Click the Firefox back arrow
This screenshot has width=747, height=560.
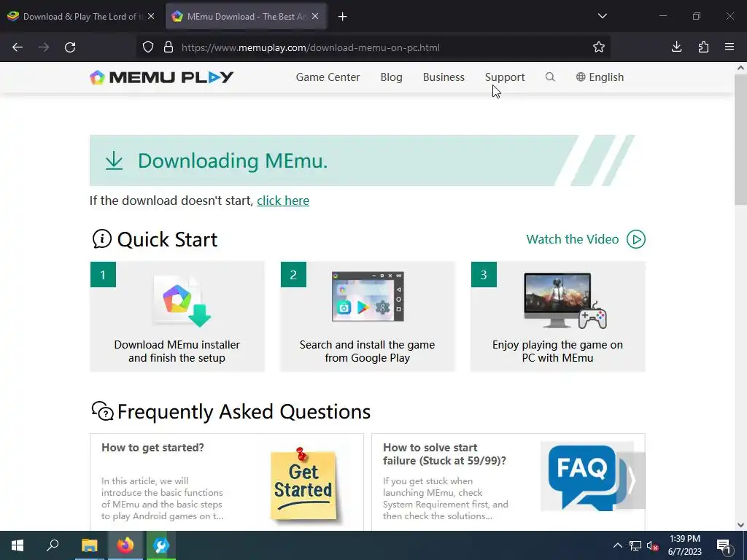pyautogui.click(x=18, y=47)
